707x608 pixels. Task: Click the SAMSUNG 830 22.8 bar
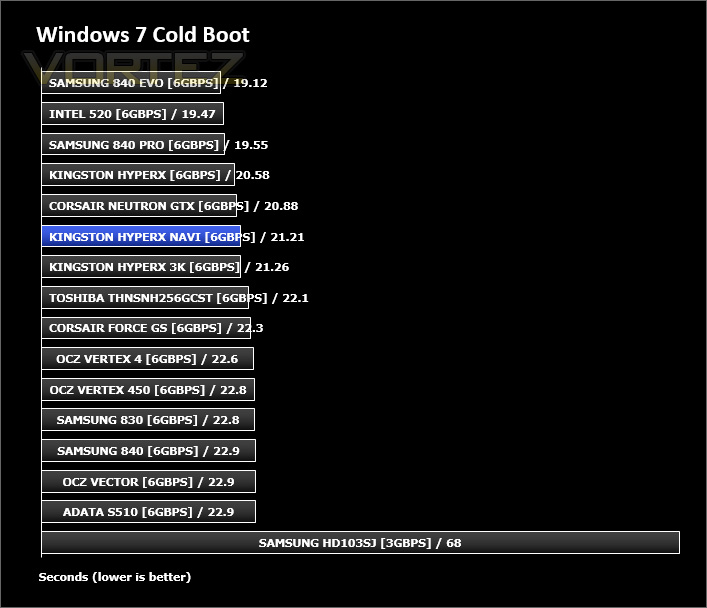[148, 419]
